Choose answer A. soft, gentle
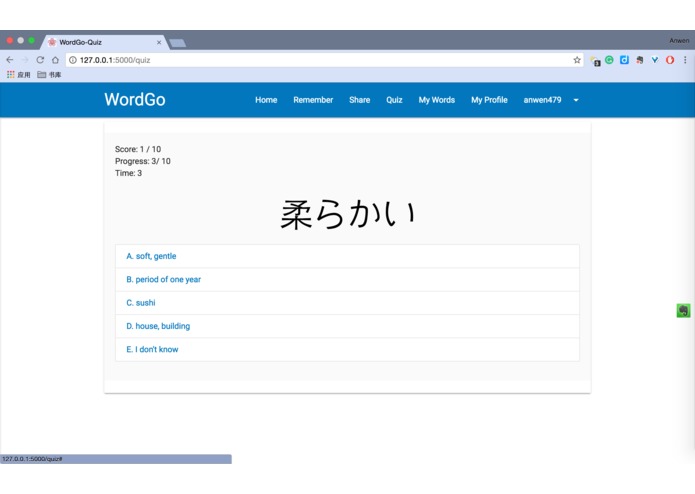Image resolution: width=695 pixels, height=494 pixels. tap(347, 256)
